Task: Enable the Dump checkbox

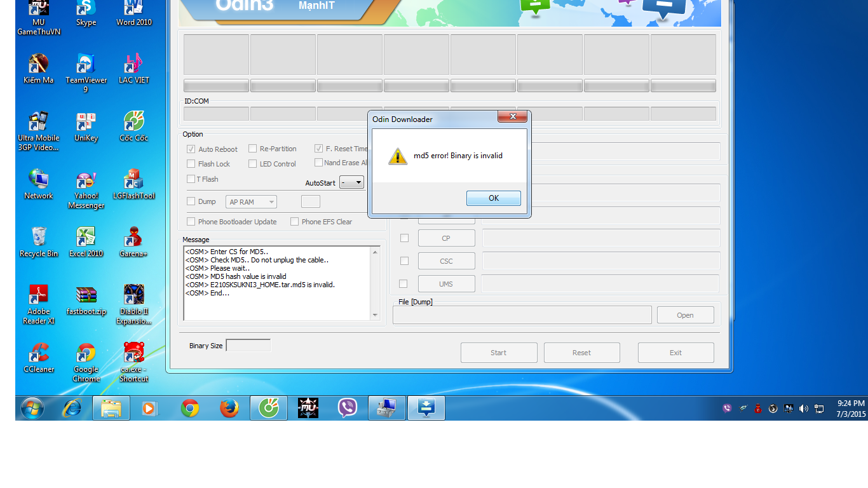Action: pyautogui.click(x=191, y=201)
